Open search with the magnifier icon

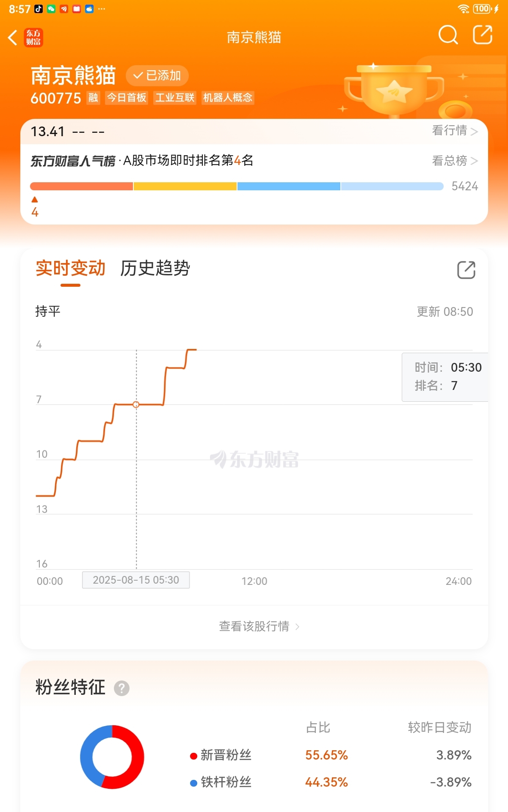(x=448, y=35)
